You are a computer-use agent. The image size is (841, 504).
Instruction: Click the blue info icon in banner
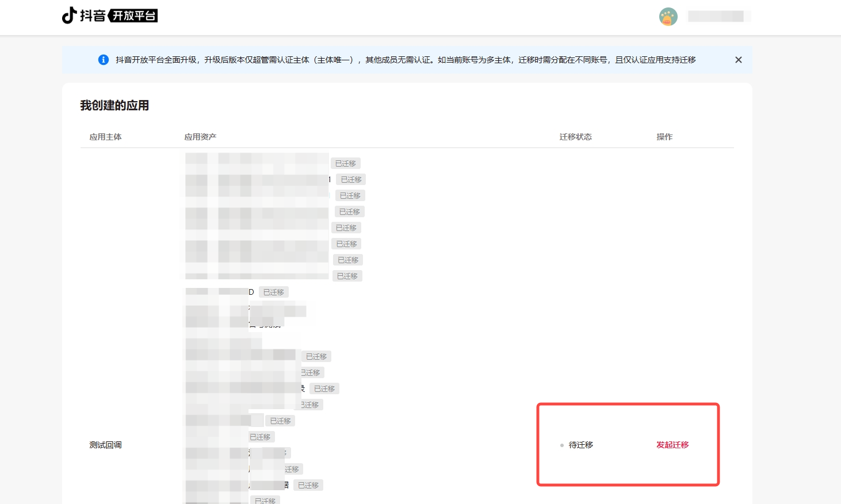(104, 60)
